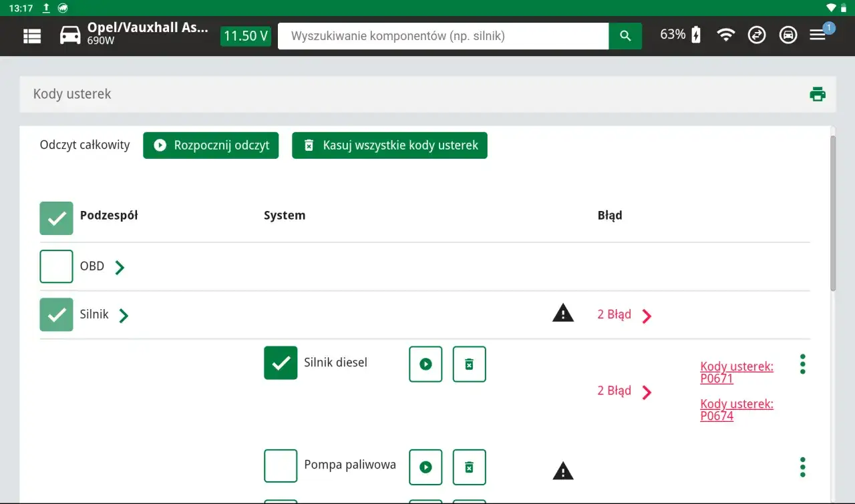Open fault code P0671 link

click(737, 372)
